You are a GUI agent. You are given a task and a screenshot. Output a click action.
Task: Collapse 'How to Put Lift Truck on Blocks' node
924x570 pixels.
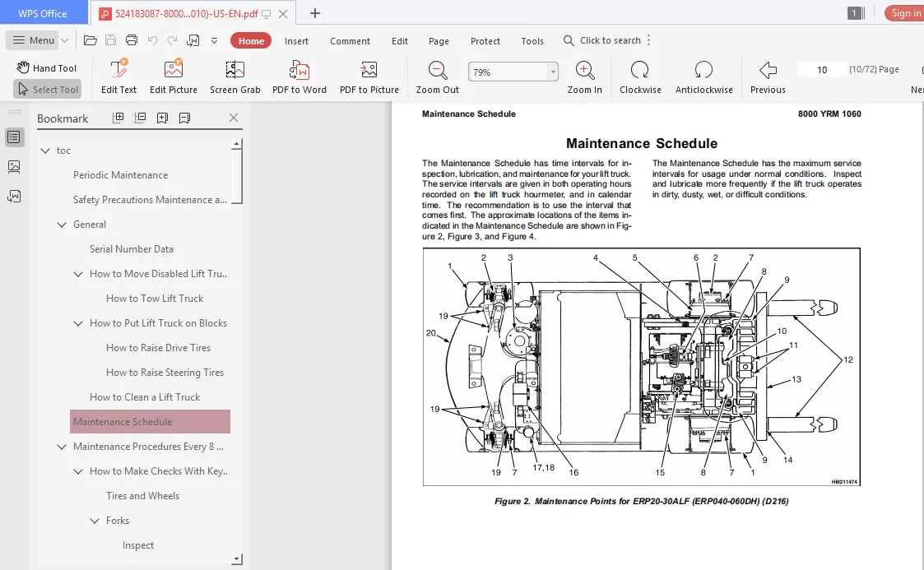point(78,323)
